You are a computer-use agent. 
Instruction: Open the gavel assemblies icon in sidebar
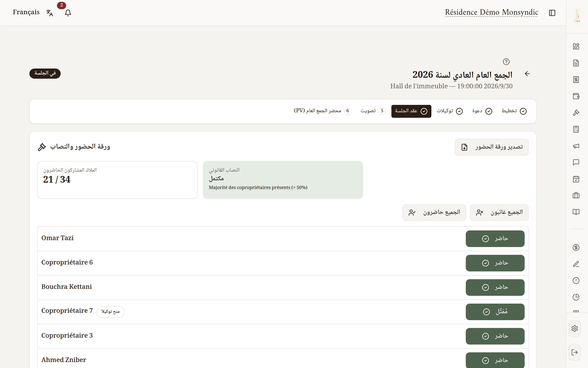pyautogui.click(x=576, y=113)
